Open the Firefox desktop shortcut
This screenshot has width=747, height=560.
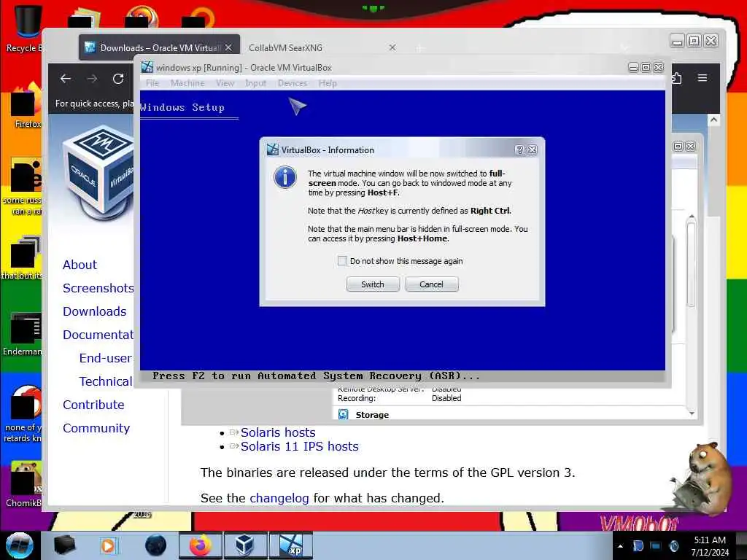[x=26, y=106]
